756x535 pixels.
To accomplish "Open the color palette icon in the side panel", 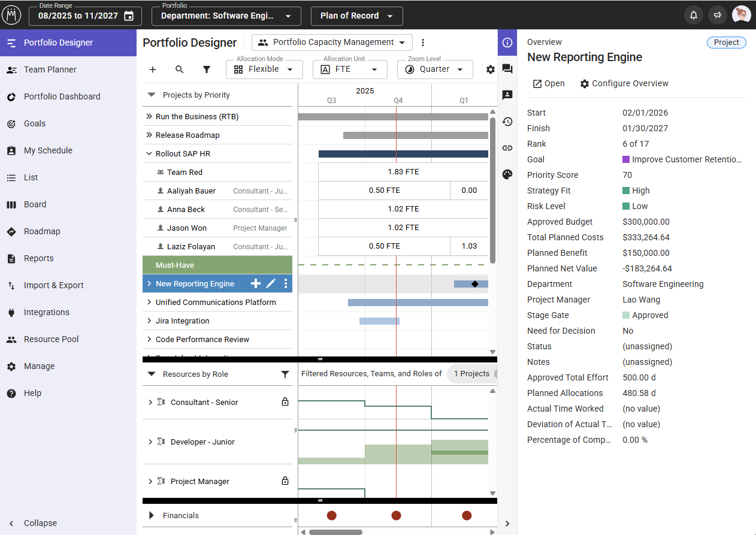I will tap(507, 174).
